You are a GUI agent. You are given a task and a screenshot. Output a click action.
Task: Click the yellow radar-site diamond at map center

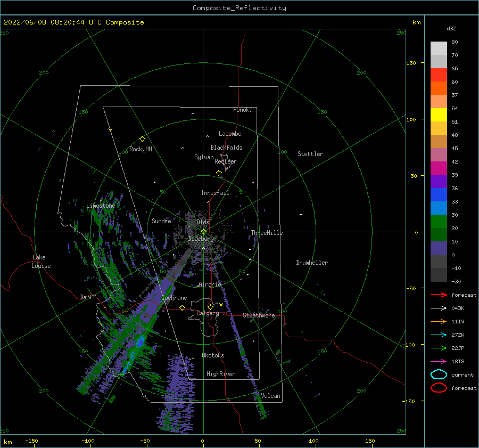[x=203, y=232]
